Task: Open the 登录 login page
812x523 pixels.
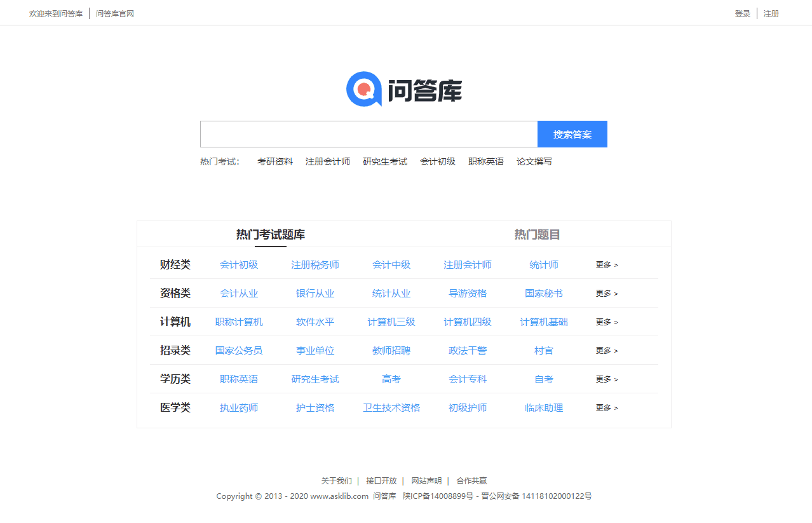Action: pyautogui.click(x=742, y=13)
